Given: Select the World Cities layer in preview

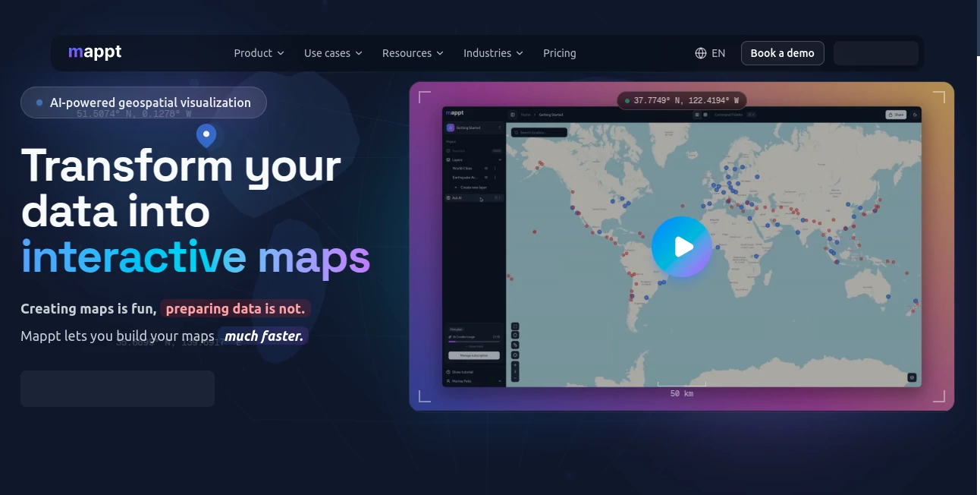Looking at the screenshot, I should pos(462,169).
